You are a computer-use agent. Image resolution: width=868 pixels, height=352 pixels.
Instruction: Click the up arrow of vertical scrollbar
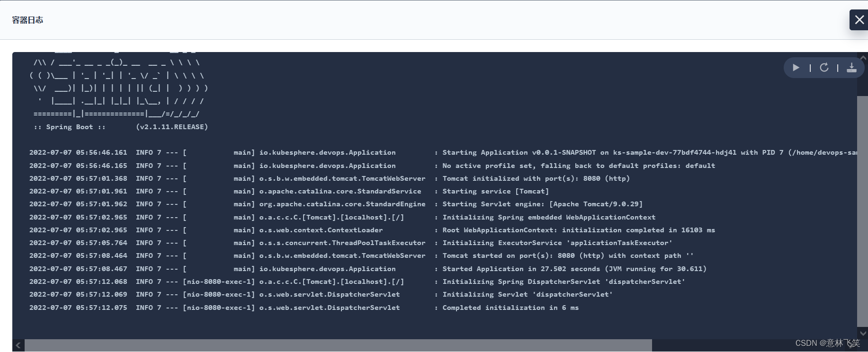(863, 58)
